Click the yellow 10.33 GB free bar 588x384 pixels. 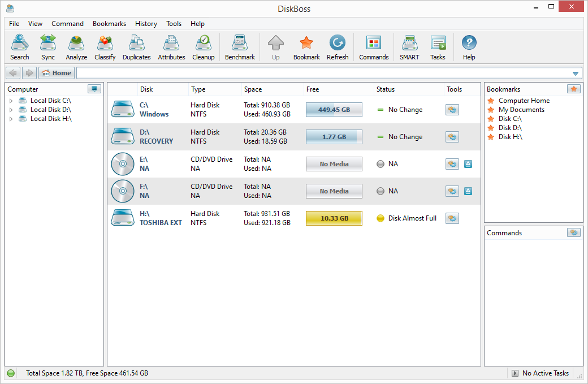pos(334,218)
